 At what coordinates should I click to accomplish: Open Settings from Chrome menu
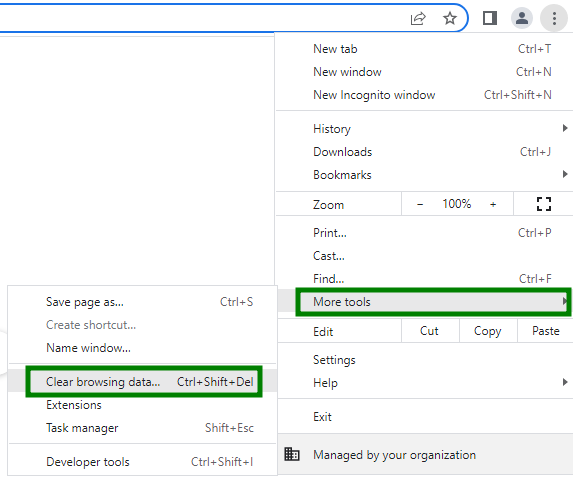coord(424,360)
